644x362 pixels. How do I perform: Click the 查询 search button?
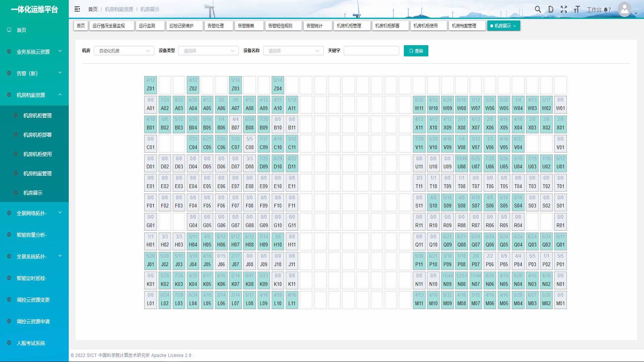(x=416, y=51)
